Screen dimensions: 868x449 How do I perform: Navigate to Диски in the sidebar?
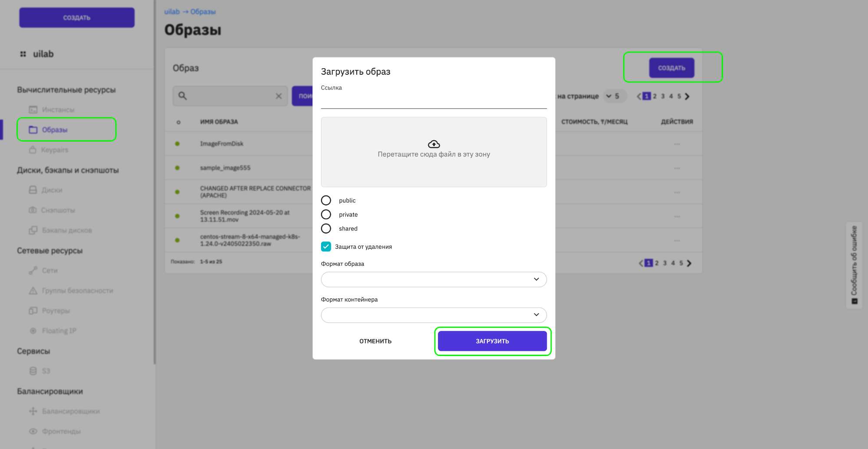click(52, 190)
